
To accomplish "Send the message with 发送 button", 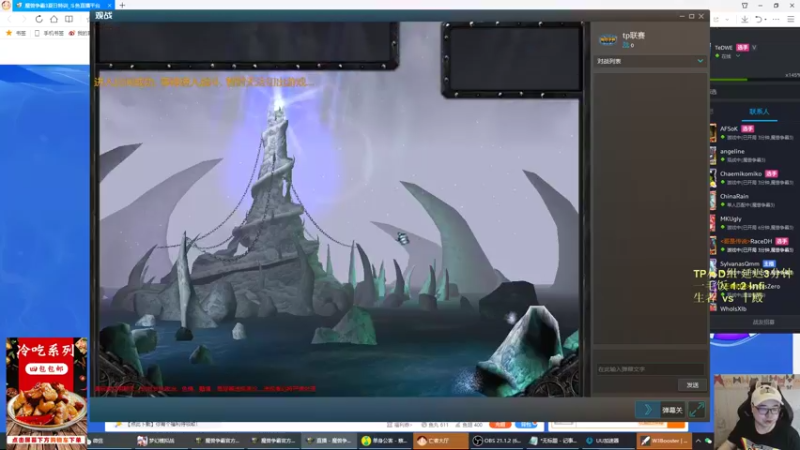I will [x=692, y=385].
